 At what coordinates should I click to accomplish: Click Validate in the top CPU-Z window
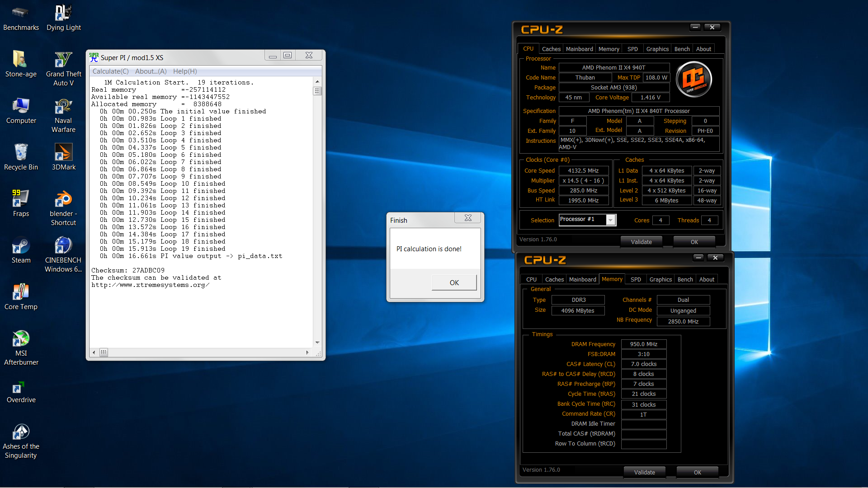point(641,242)
